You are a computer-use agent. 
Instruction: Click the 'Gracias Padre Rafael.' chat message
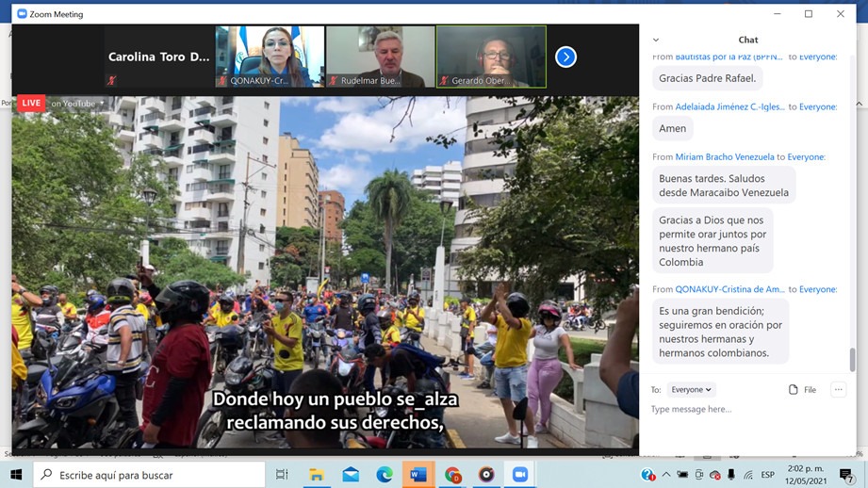click(708, 78)
